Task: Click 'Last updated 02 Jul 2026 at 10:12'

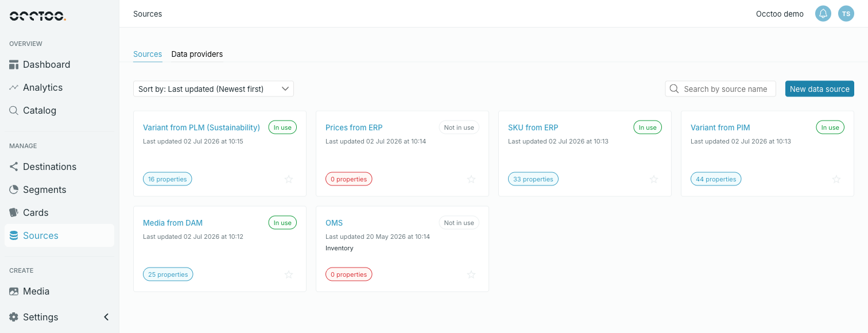Action: pos(193,237)
